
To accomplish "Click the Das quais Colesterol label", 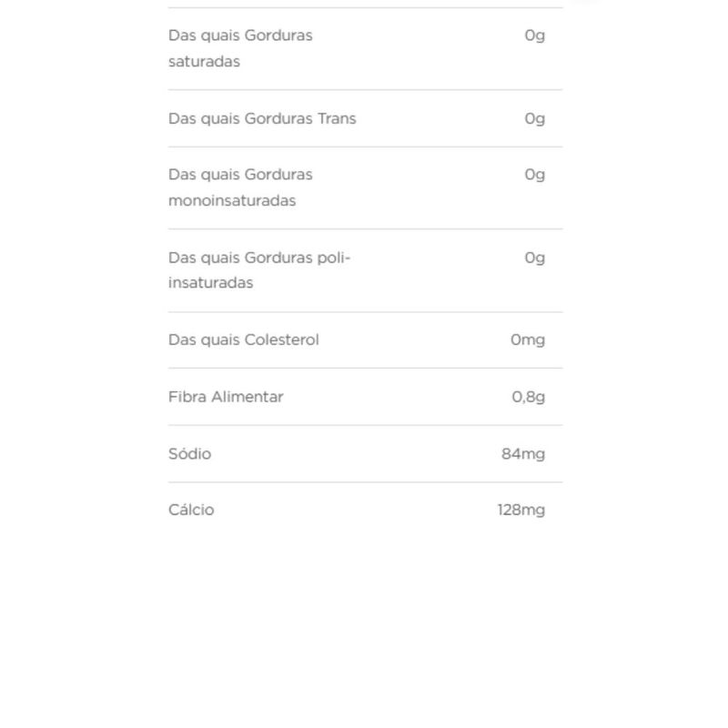I will coord(243,339).
